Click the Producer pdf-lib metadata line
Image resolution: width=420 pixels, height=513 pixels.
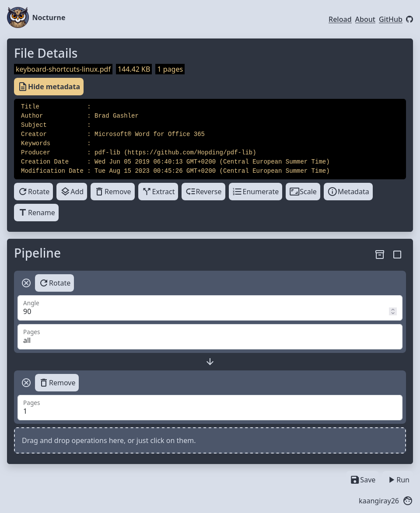(x=139, y=152)
